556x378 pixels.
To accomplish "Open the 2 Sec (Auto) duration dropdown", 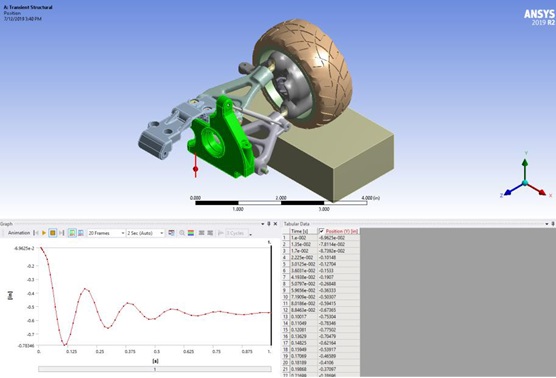I will point(145,233).
